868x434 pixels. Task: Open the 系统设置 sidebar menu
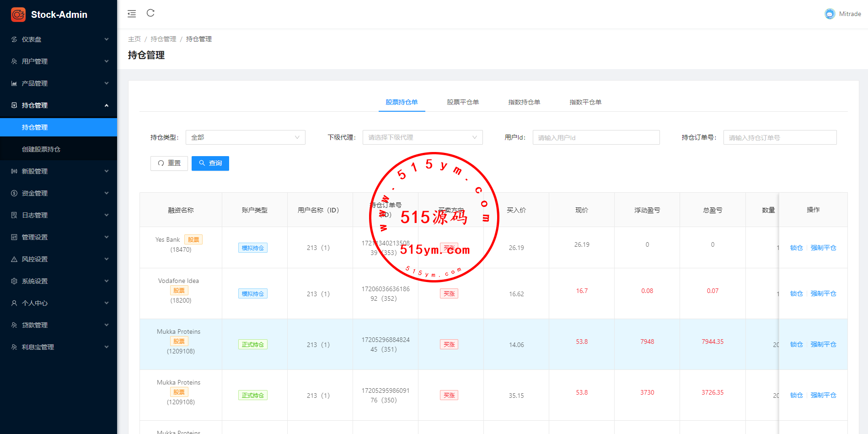point(59,281)
